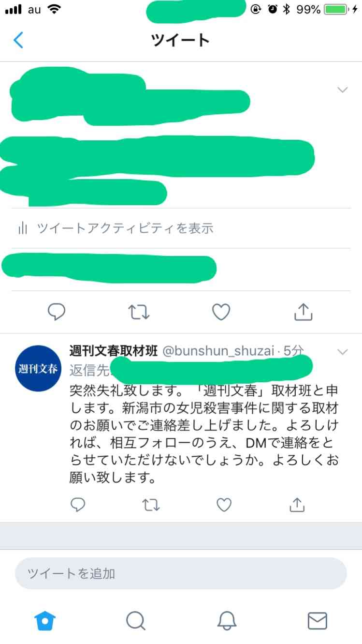Reply to the main tweet
Viewport: 362px width, 644px height.
(57, 312)
